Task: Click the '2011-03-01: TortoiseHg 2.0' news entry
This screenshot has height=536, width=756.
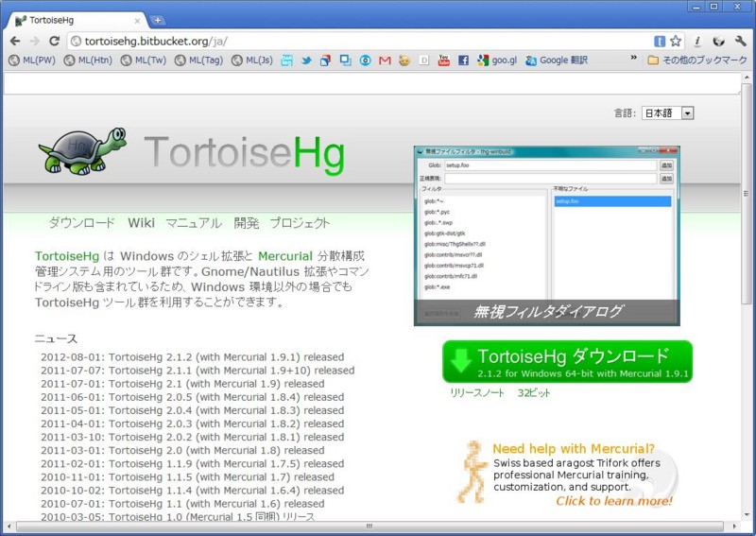Action: click(182, 451)
